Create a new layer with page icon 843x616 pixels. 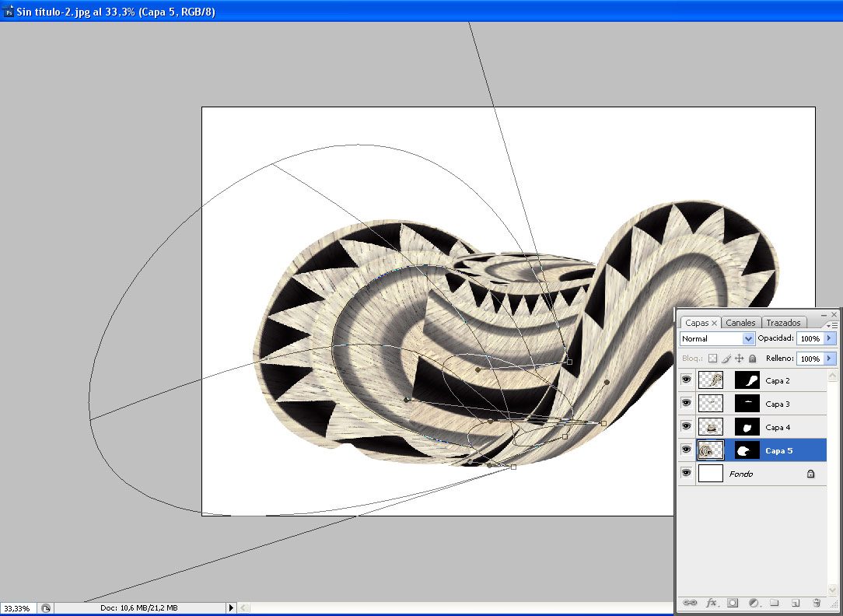796,603
